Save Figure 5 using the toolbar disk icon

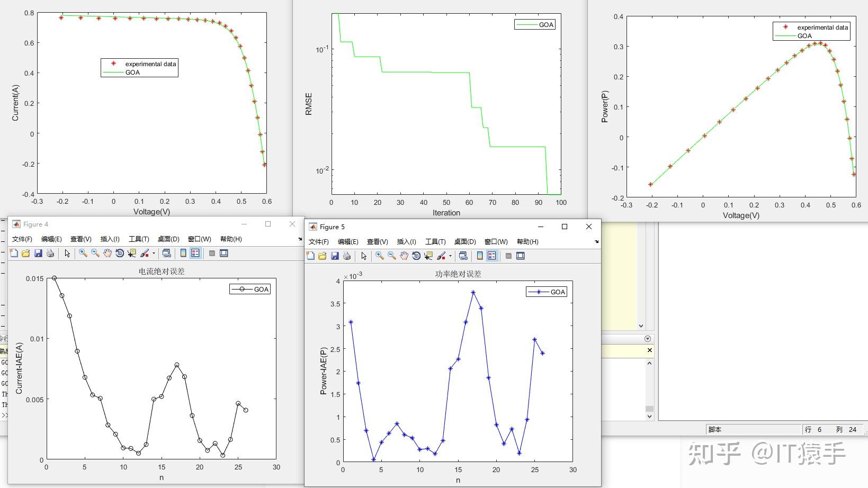[335, 256]
